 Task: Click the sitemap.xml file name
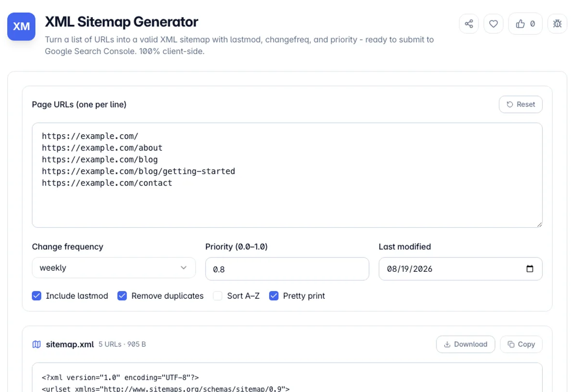pyautogui.click(x=70, y=344)
